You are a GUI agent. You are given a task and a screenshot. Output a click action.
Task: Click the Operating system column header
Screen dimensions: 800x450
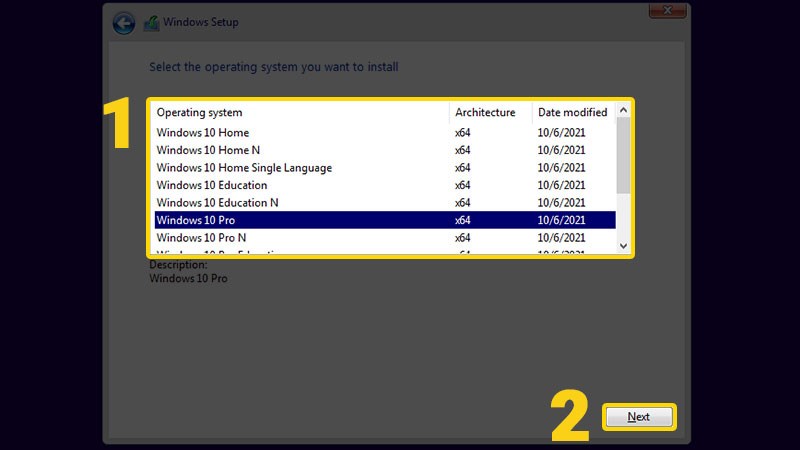pos(301,112)
